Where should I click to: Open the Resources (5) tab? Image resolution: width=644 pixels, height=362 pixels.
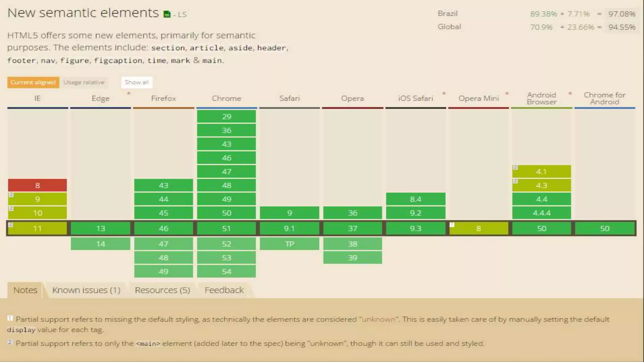click(x=162, y=290)
